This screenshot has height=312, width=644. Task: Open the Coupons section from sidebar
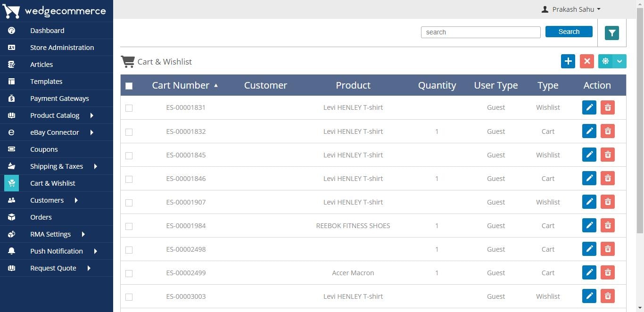[x=44, y=149]
